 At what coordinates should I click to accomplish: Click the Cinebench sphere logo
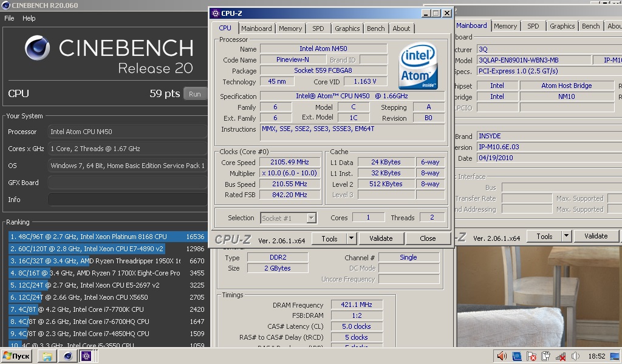[37, 48]
